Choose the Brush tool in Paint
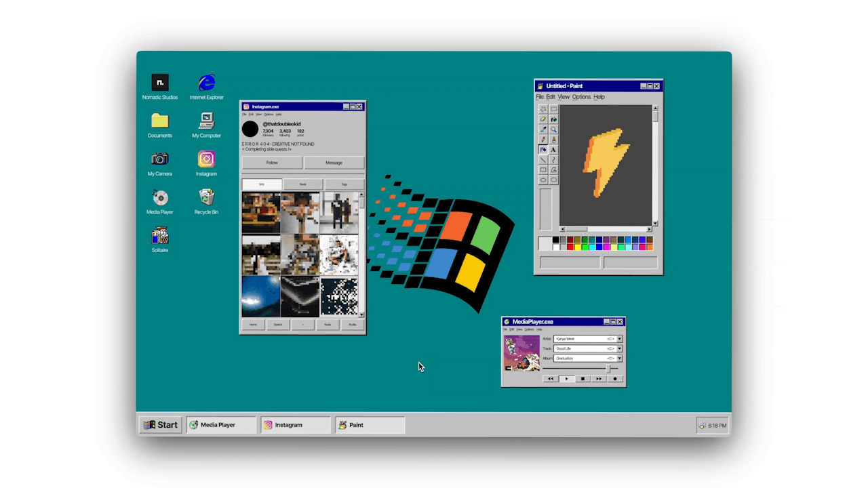The image size is (868, 488). click(x=554, y=140)
